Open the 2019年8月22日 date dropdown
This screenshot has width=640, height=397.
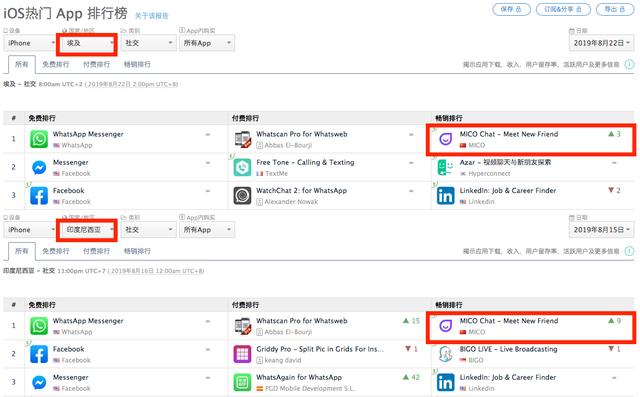[602, 43]
